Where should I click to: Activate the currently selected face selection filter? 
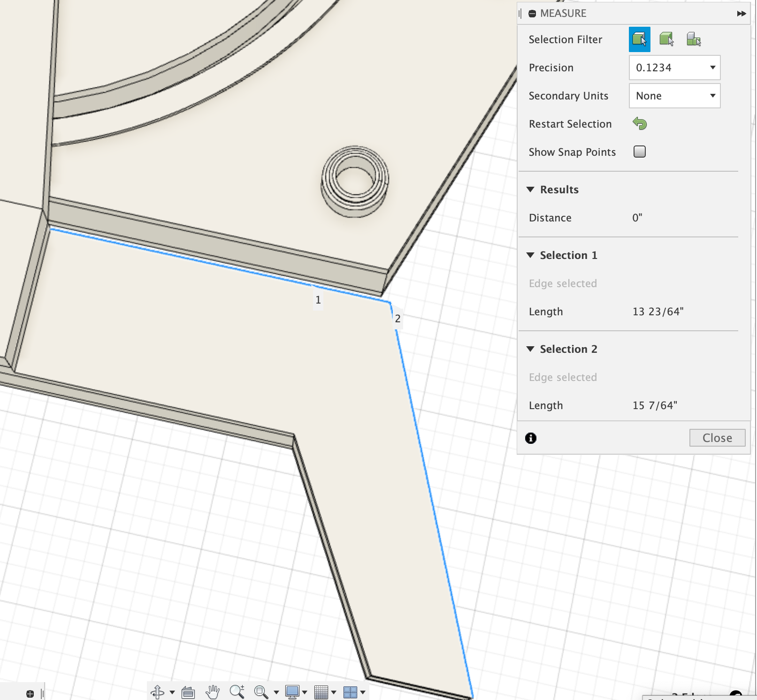pos(639,40)
